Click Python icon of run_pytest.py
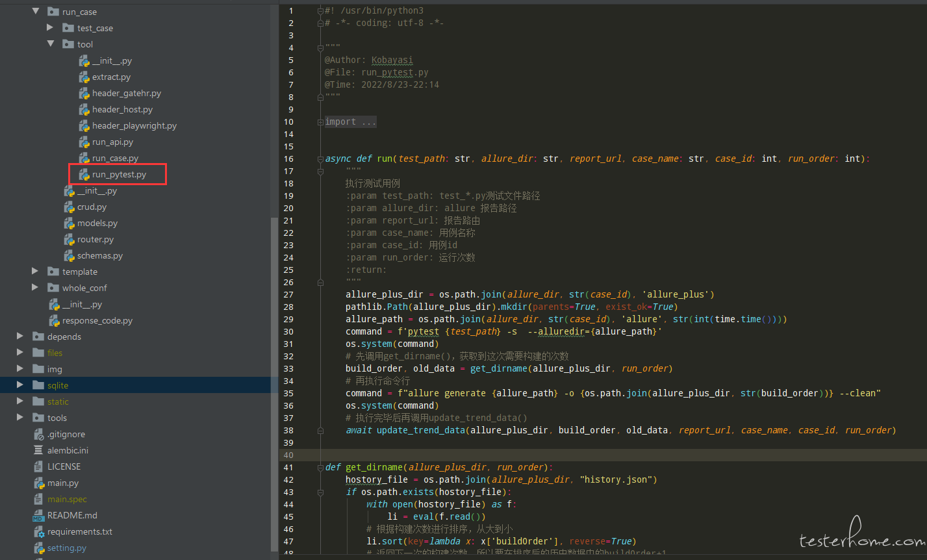The width and height of the screenshot is (927, 560). 84,174
